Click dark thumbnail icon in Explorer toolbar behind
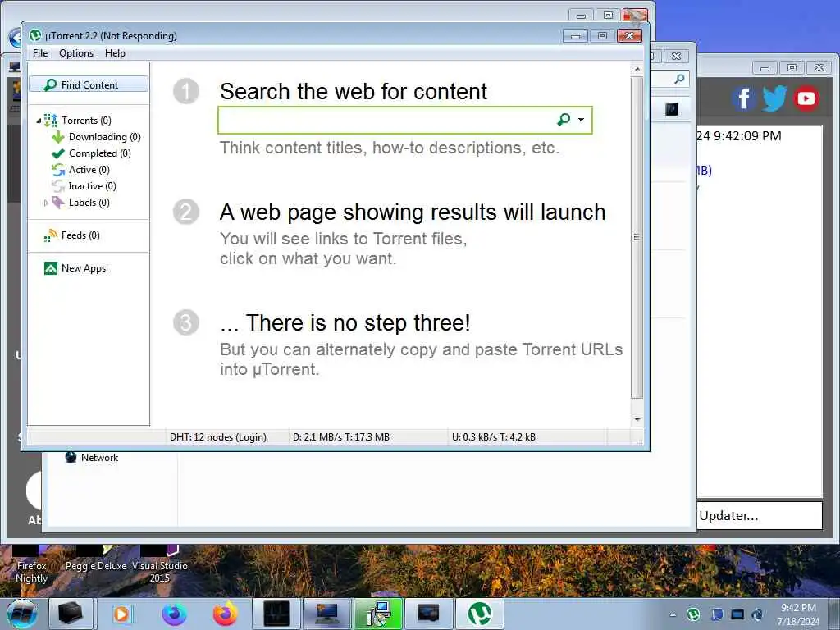 coord(671,109)
